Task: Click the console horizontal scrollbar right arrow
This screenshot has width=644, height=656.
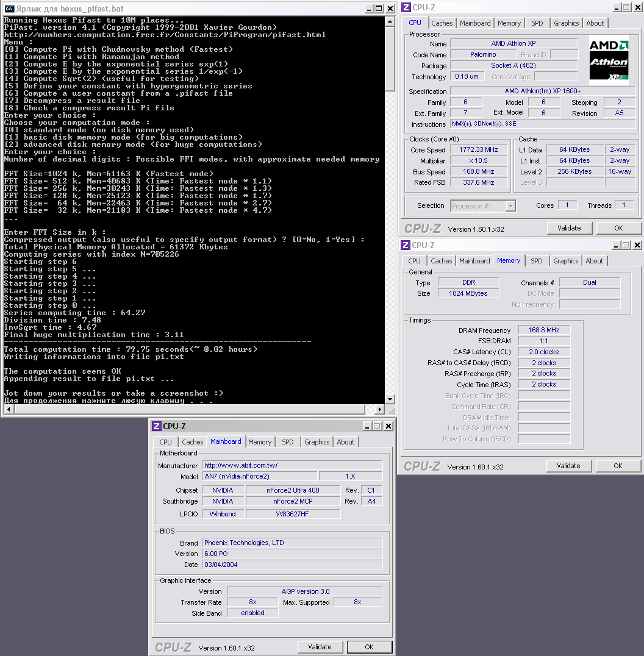Action: coord(379,409)
